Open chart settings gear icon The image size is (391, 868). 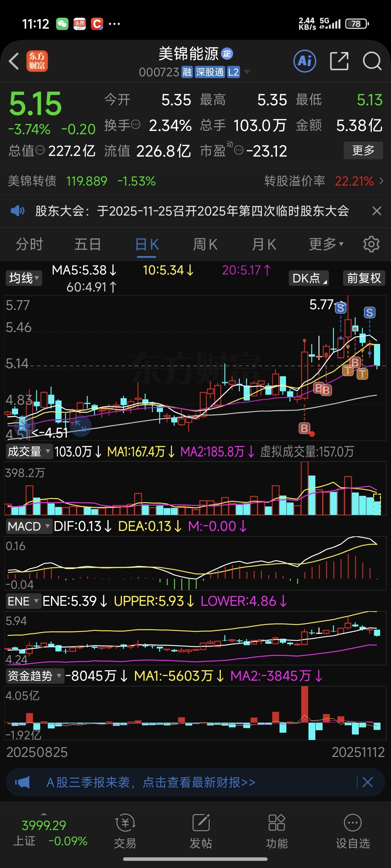371,244
